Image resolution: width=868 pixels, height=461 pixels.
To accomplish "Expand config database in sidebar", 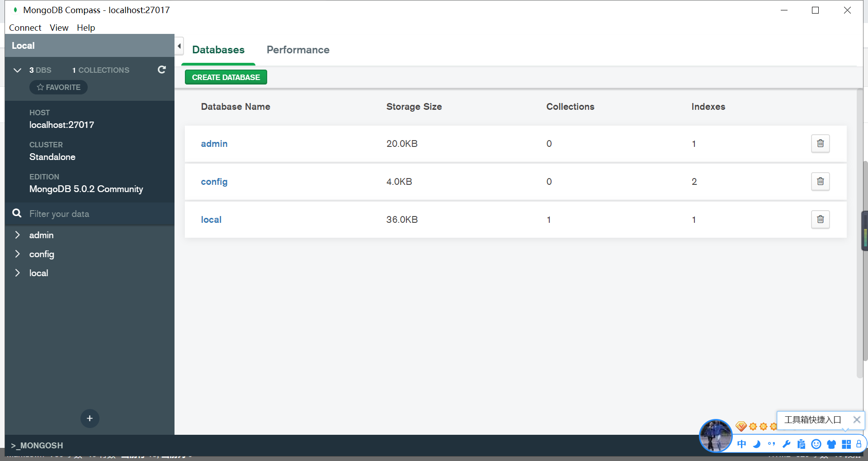I will tap(18, 254).
